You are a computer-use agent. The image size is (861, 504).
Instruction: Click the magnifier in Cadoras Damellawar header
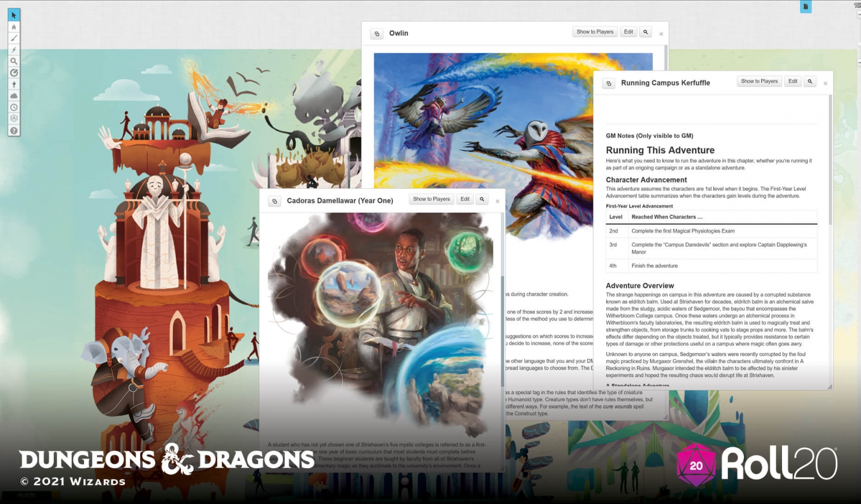coord(482,199)
